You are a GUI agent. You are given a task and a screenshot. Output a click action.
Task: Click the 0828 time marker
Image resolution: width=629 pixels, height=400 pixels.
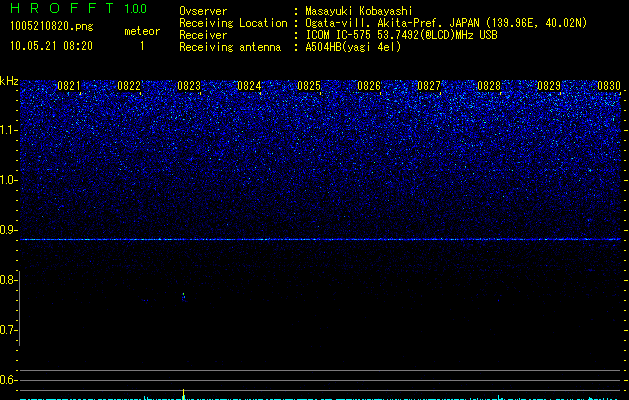(489, 86)
